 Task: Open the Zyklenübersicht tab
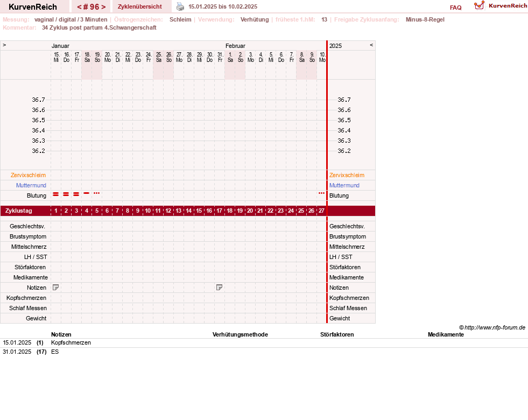[x=140, y=7]
